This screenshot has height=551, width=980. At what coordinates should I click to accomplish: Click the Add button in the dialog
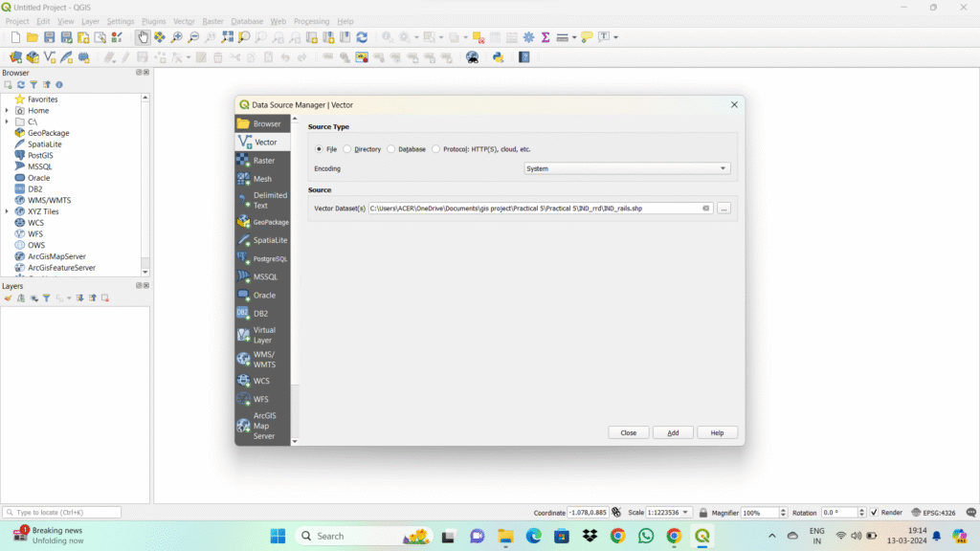pyautogui.click(x=673, y=433)
